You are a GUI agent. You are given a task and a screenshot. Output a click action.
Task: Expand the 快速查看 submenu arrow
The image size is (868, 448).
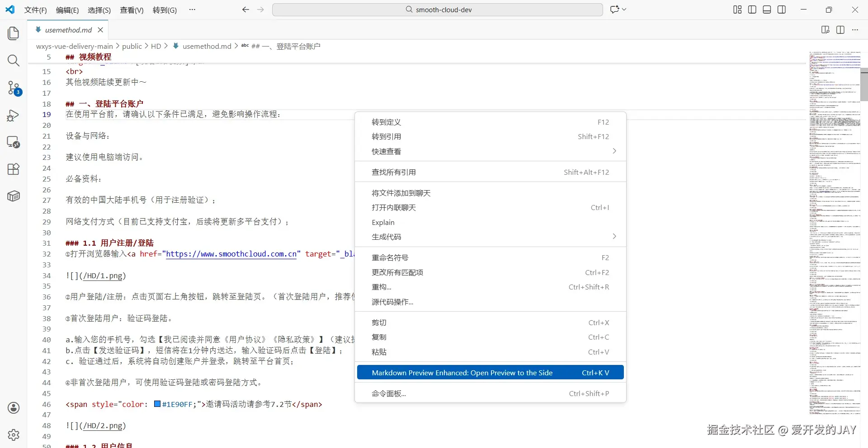click(614, 151)
